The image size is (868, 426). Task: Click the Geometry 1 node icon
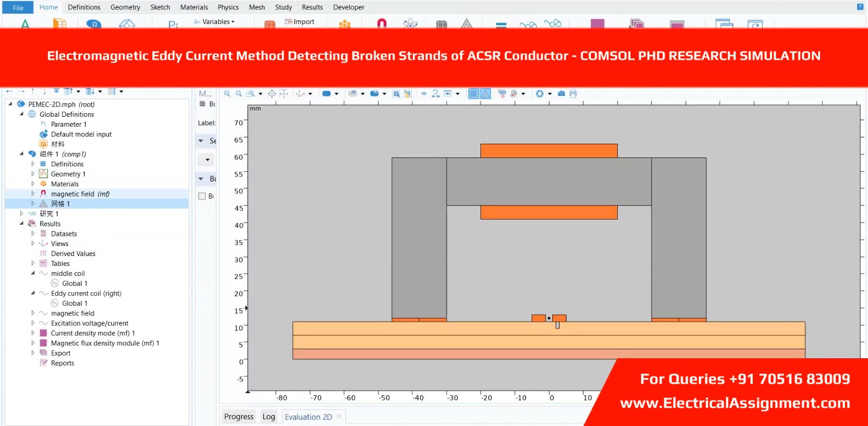coord(43,174)
